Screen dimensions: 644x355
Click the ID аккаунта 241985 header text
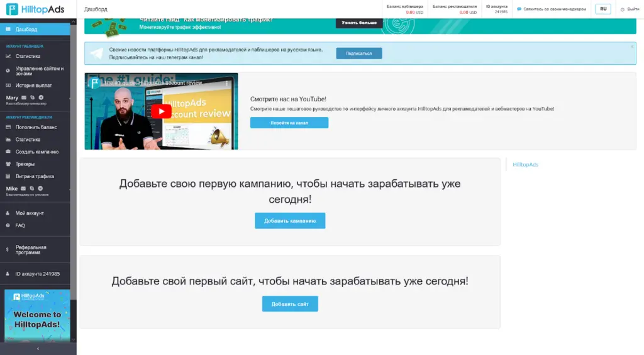(x=497, y=9)
